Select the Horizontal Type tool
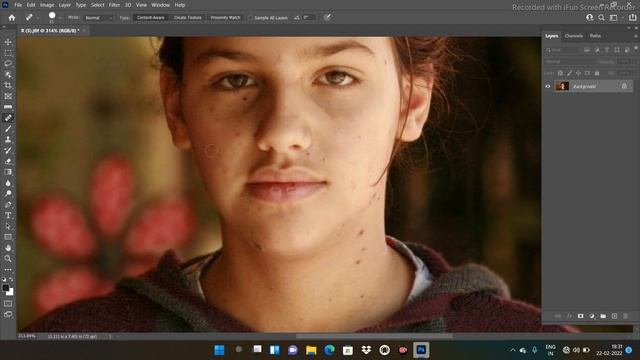640x360 pixels. pos(8,215)
